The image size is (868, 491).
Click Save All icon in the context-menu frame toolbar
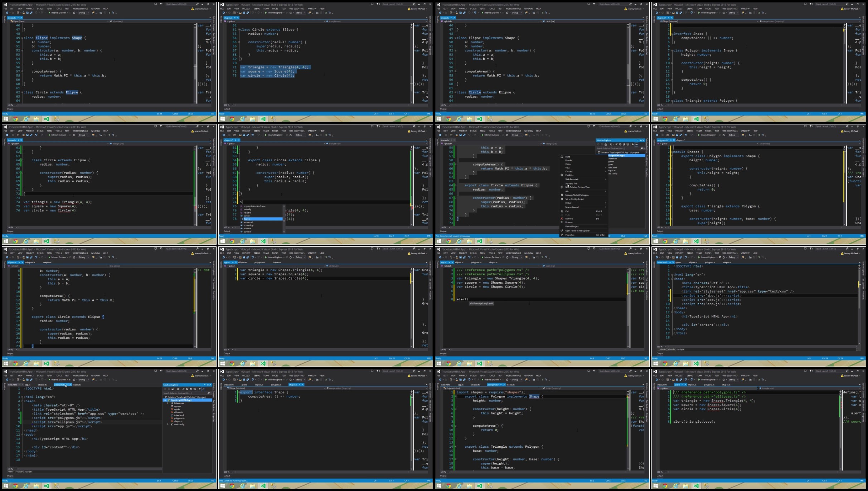464,135
